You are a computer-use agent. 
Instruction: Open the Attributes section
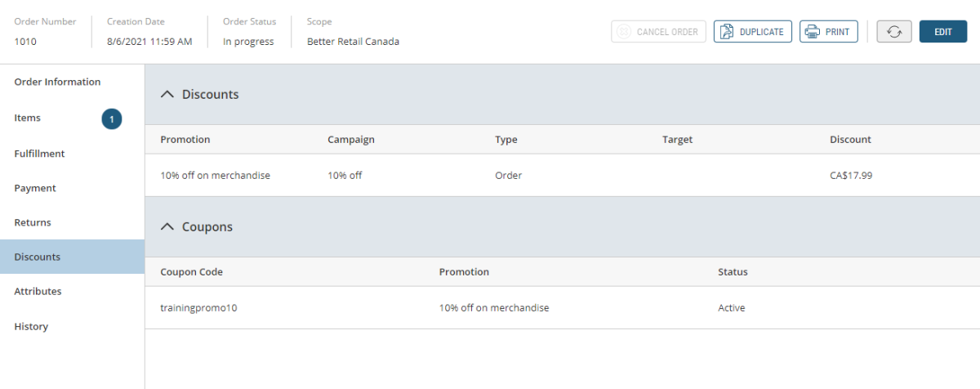(38, 291)
